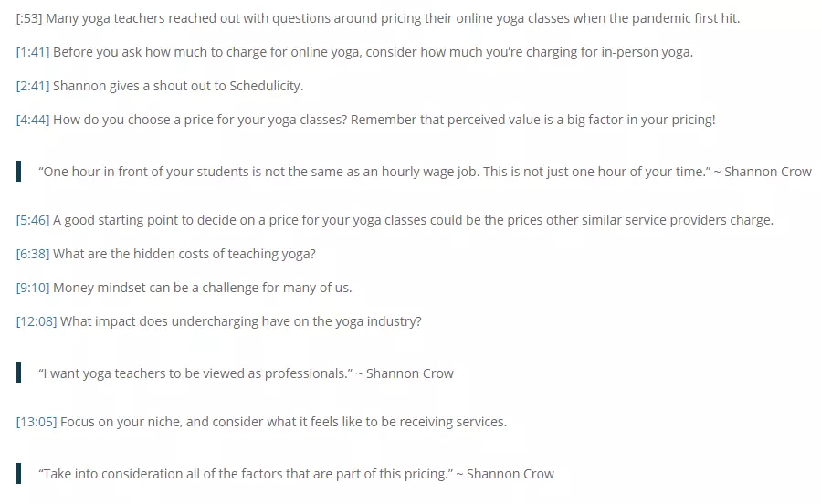
Task: Open the [1:41] timestamp link
Action: pyautogui.click(x=33, y=52)
